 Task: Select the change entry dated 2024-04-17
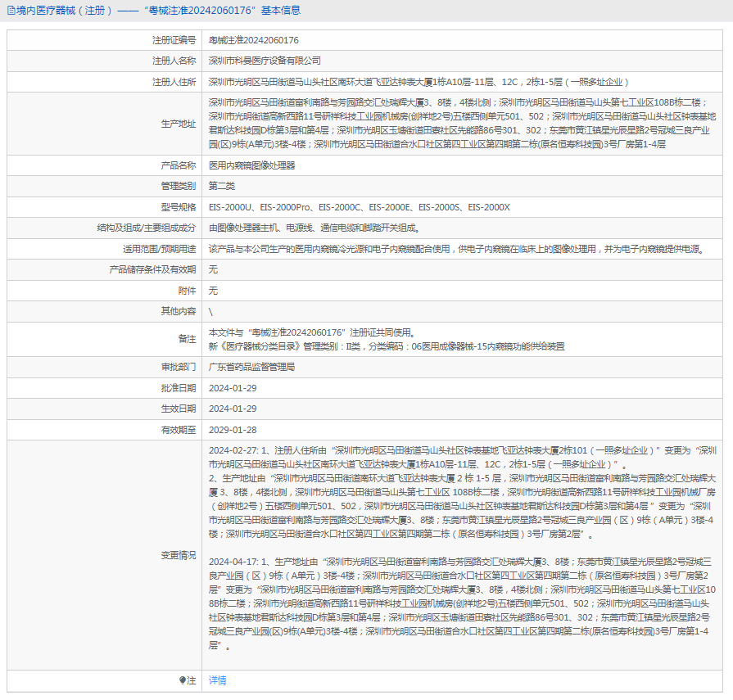pos(463,603)
